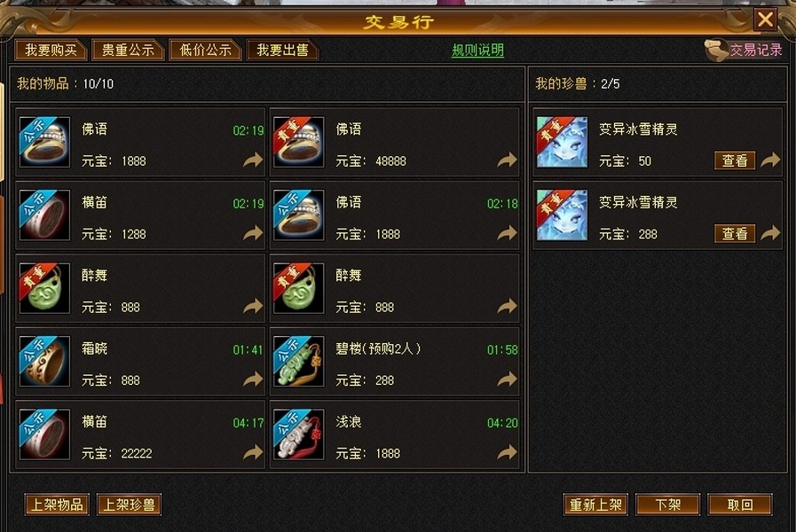Click the 取回 button
The width and height of the screenshot is (796, 532).
click(740, 505)
